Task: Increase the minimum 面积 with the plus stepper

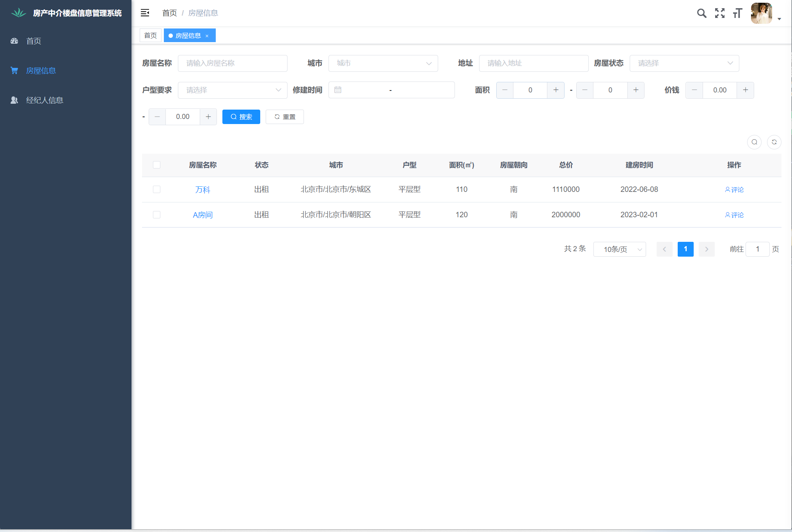Action: [556, 90]
